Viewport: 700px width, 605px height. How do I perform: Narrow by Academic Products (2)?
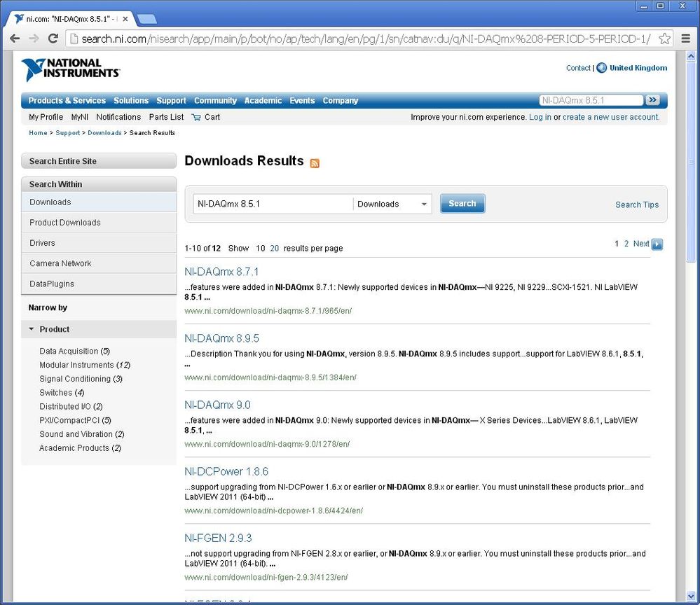[x=81, y=448]
